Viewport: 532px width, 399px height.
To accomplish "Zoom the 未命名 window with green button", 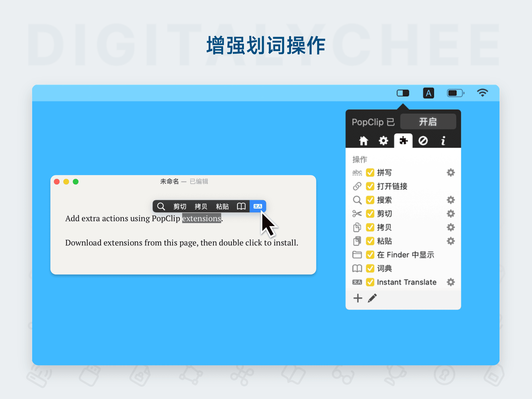I will (76, 182).
